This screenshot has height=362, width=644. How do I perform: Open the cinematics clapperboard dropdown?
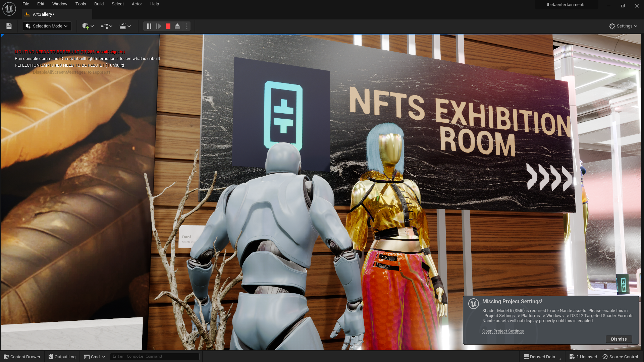click(x=125, y=26)
